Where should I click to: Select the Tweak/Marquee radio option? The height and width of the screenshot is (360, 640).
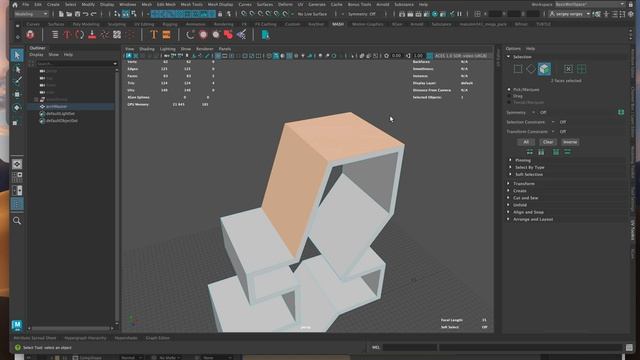509,102
